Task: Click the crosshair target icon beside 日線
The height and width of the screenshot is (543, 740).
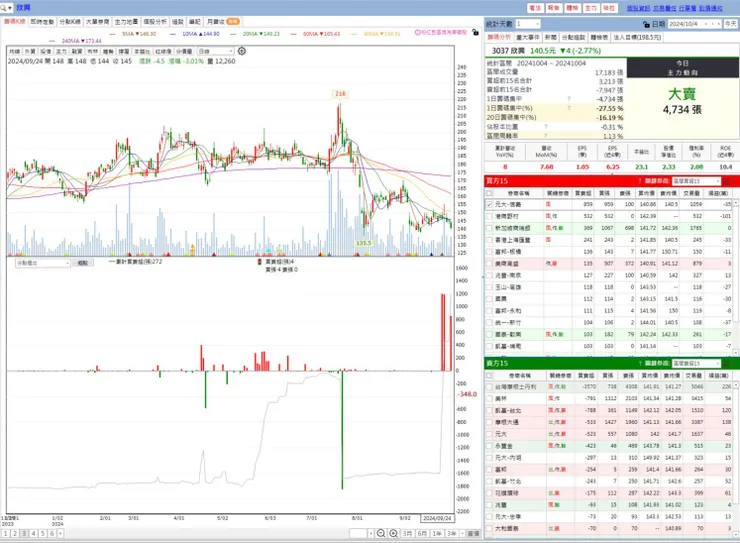Action: point(242,51)
